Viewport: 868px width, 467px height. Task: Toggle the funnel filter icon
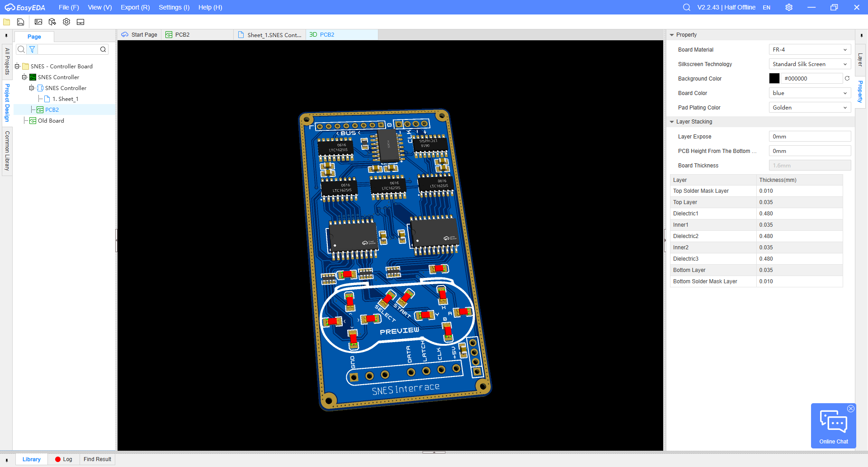click(32, 49)
